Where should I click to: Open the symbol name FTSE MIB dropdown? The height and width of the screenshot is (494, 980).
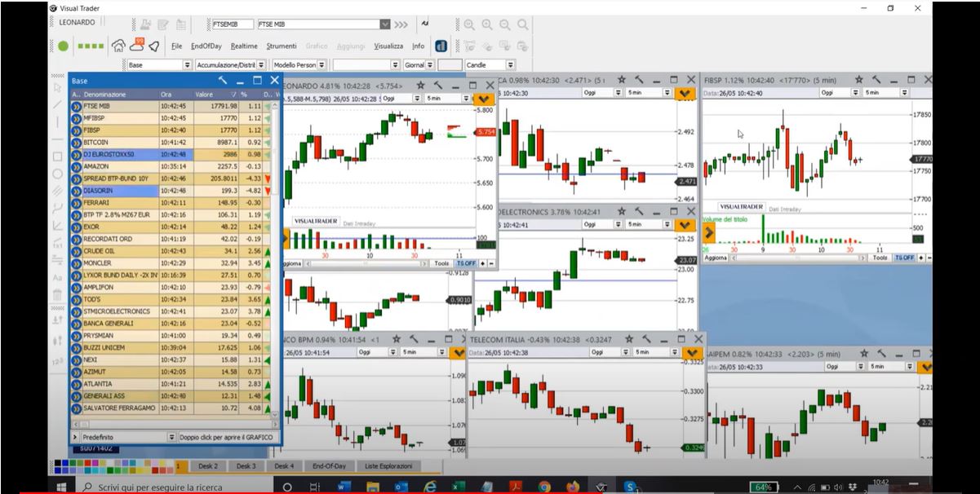385,24
